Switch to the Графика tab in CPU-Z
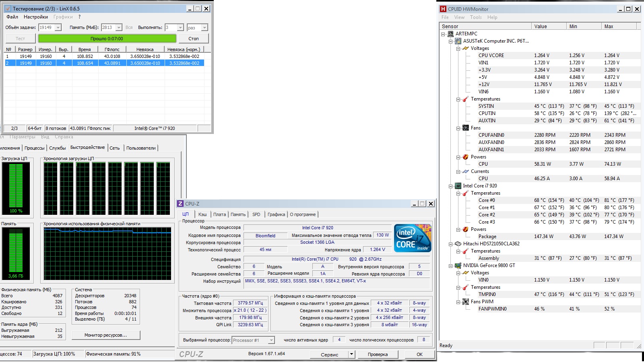 (x=276, y=214)
